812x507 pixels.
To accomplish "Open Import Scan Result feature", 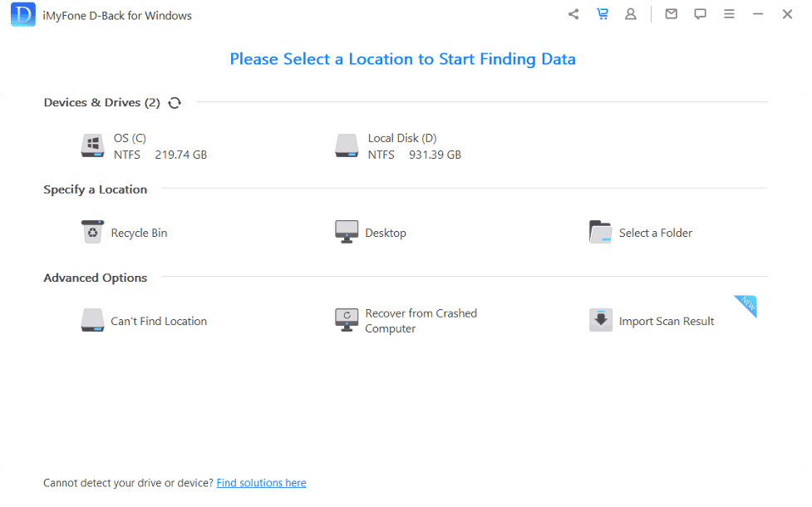I will click(x=652, y=321).
